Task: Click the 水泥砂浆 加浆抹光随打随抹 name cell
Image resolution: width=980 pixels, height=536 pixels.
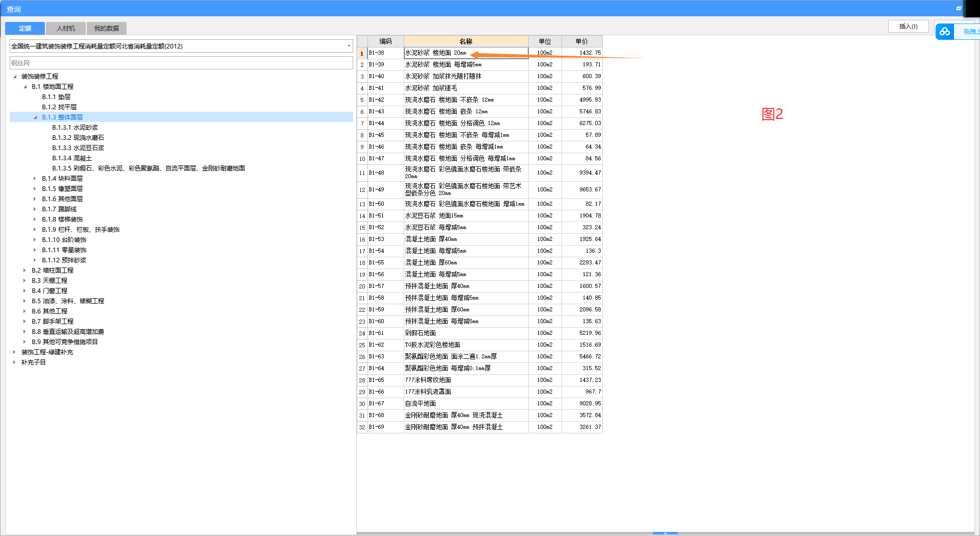Action: tap(466, 77)
